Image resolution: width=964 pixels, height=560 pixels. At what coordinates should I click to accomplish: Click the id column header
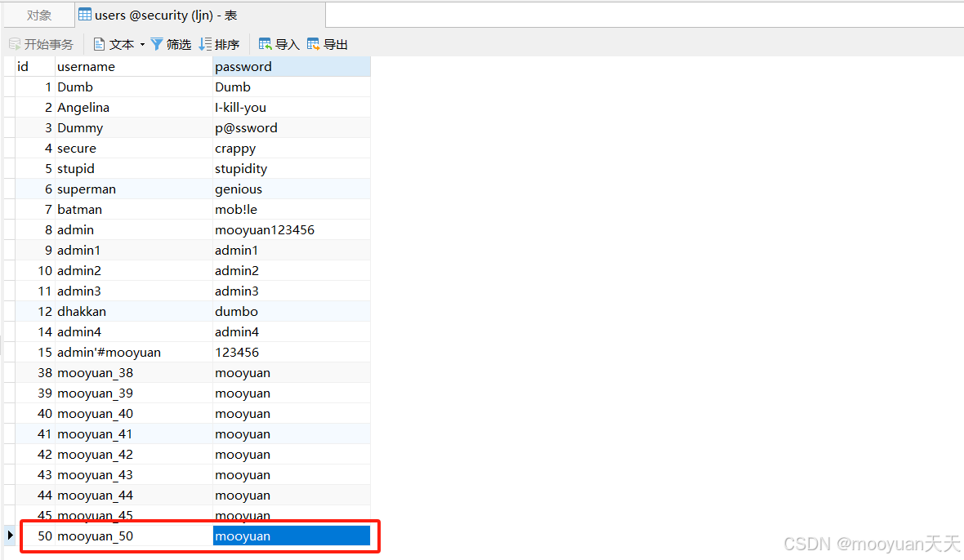pyautogui.click(x=35, y=66)
